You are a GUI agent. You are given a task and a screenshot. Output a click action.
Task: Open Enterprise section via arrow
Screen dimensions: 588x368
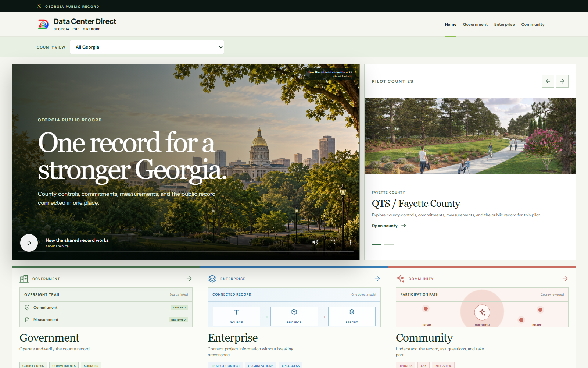click(x=377, y=279)
